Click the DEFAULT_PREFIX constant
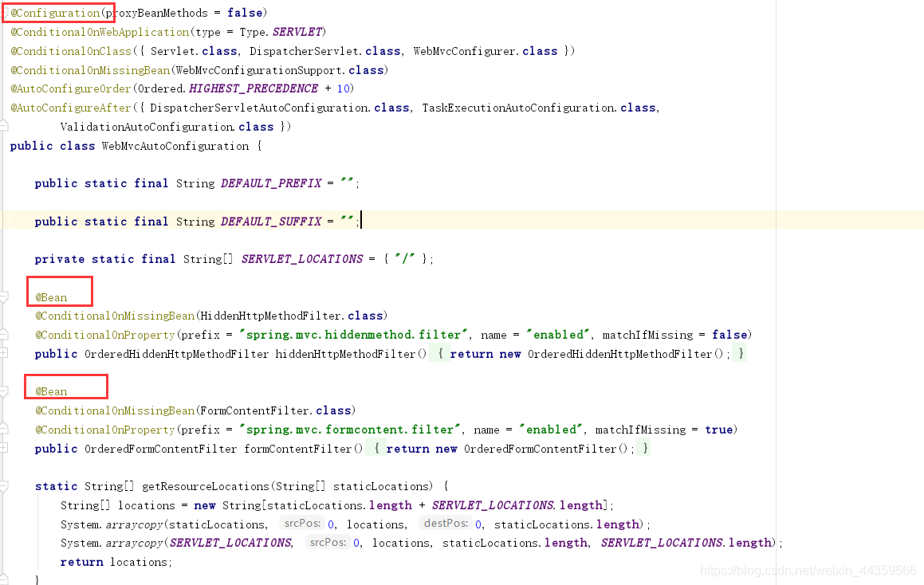The height and width of the screenshot is (585, 924). (271, 183)
